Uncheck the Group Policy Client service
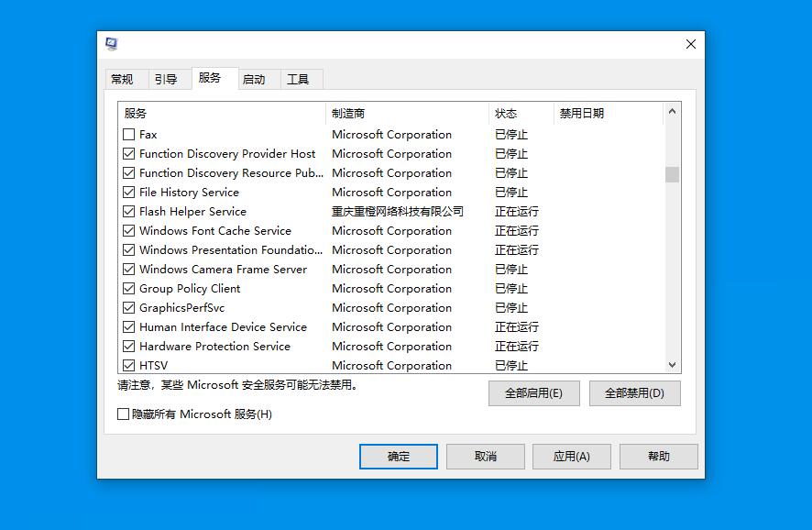This screenshot has height=530, width=812. pyautogui.click(x=129, y=289)
